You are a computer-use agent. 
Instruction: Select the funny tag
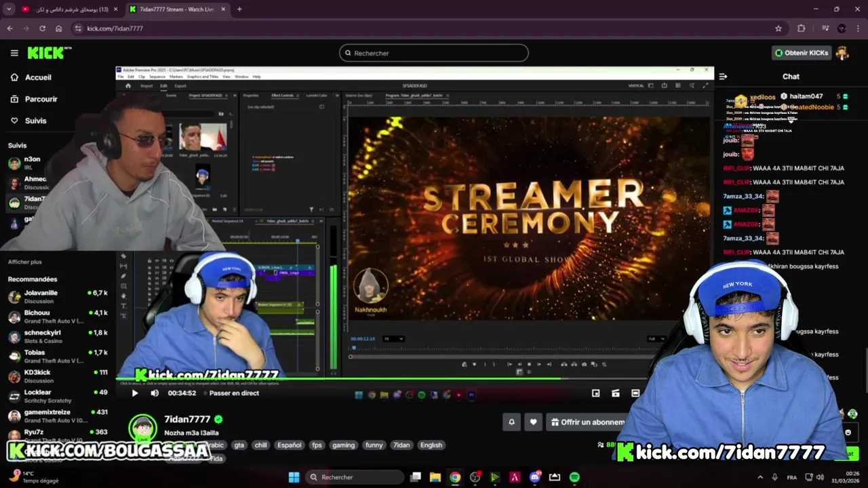[374, 445]
